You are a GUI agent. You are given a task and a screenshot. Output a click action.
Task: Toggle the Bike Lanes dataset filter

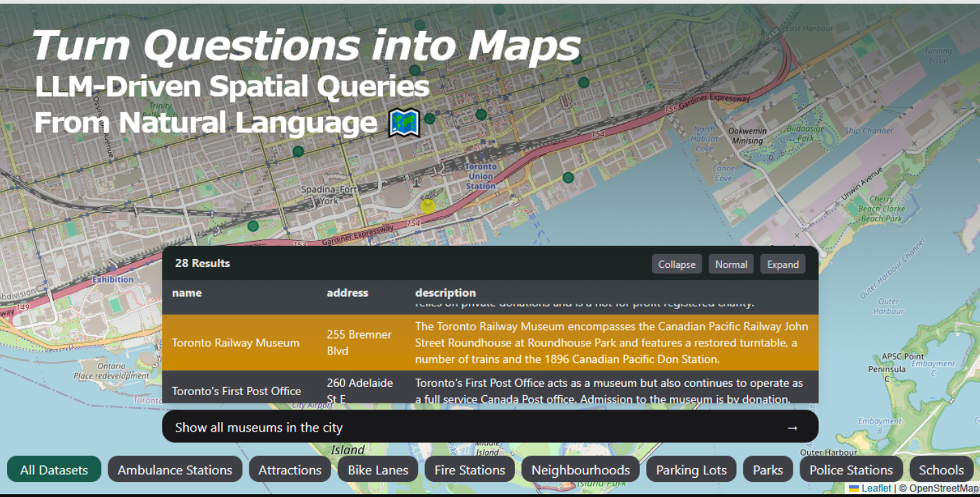[377, 469]
